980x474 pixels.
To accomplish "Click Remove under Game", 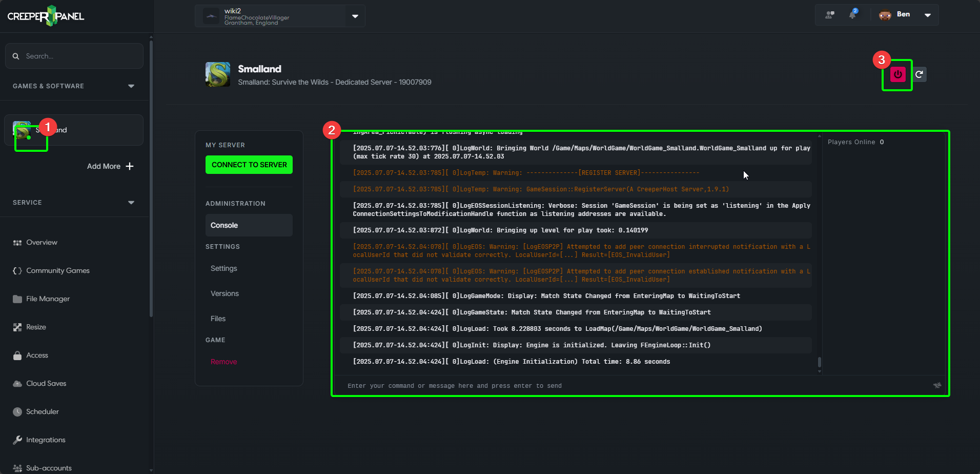I will pos(223,362).
